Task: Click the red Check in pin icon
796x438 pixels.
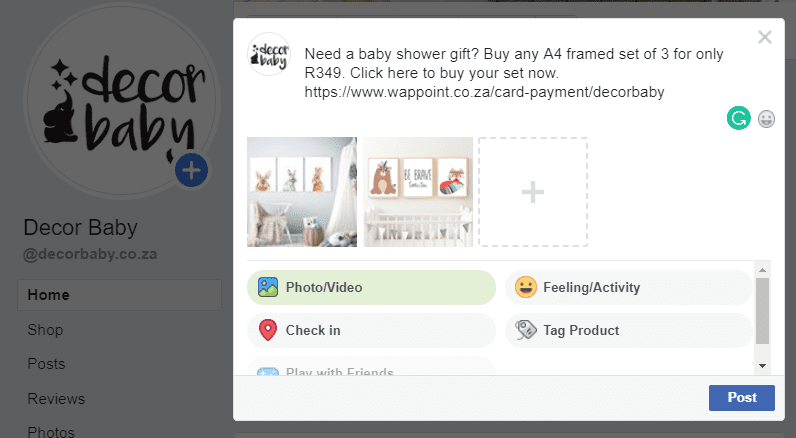Action: tap(268, 330)
